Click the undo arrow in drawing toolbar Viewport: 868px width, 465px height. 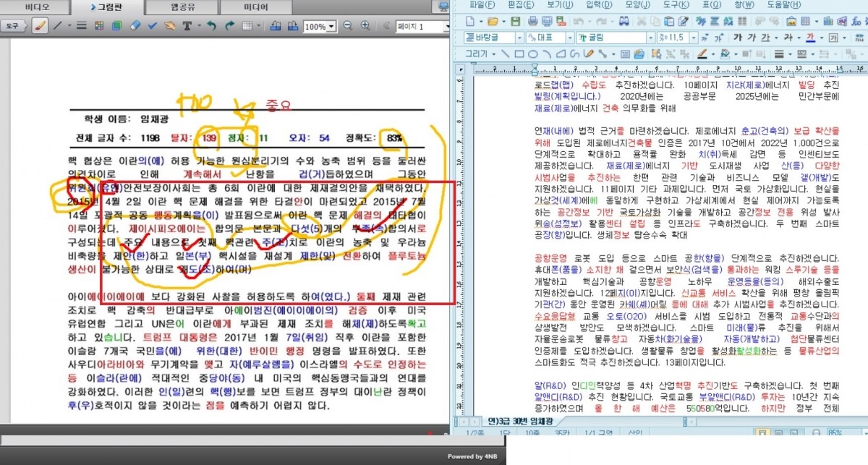(210, 26)
